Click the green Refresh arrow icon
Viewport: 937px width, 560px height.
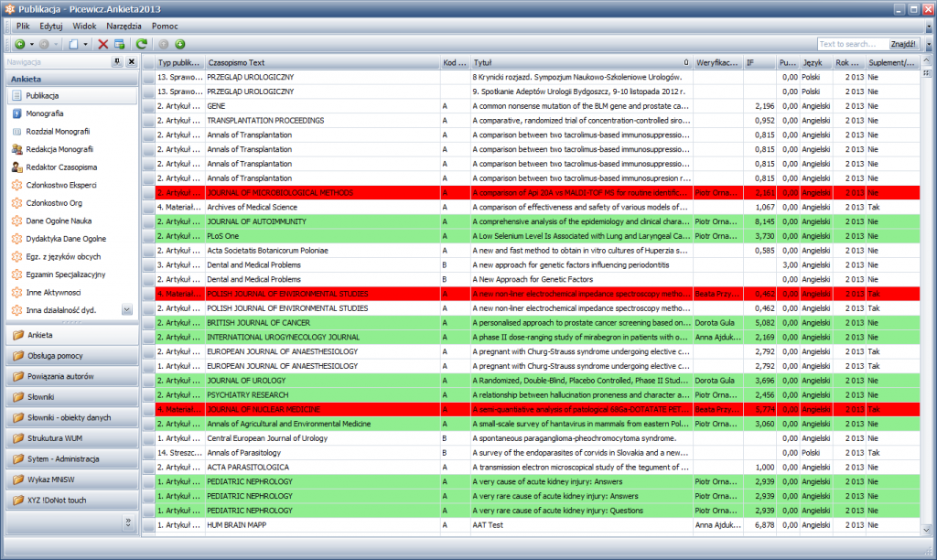(x=142, y=44)
